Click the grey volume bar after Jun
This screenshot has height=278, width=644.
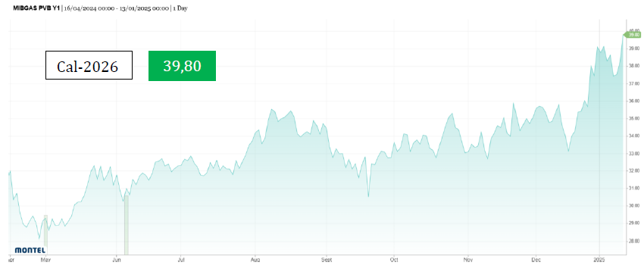127,225
